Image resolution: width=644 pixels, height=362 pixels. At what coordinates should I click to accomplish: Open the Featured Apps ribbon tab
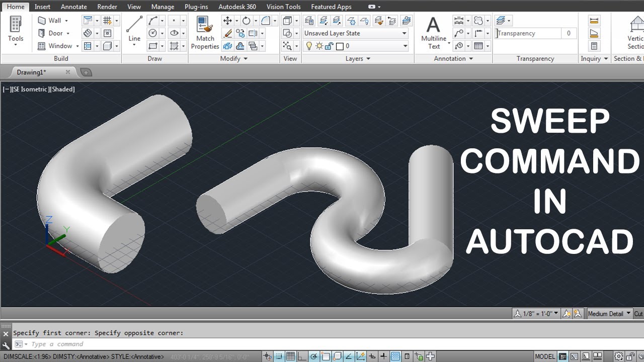331,7
